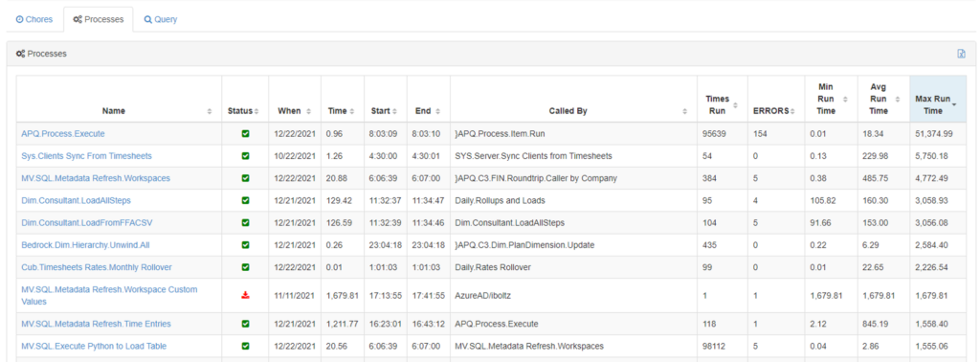The image size is (980, 362).
Task: Open the Query tab
Action: (x=161, y=19)
